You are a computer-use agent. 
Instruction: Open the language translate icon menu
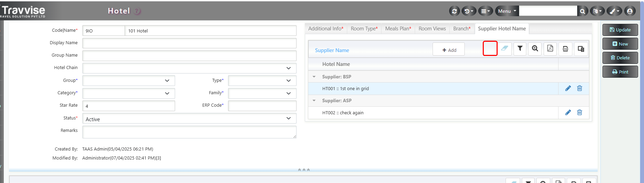coord(597,11)
